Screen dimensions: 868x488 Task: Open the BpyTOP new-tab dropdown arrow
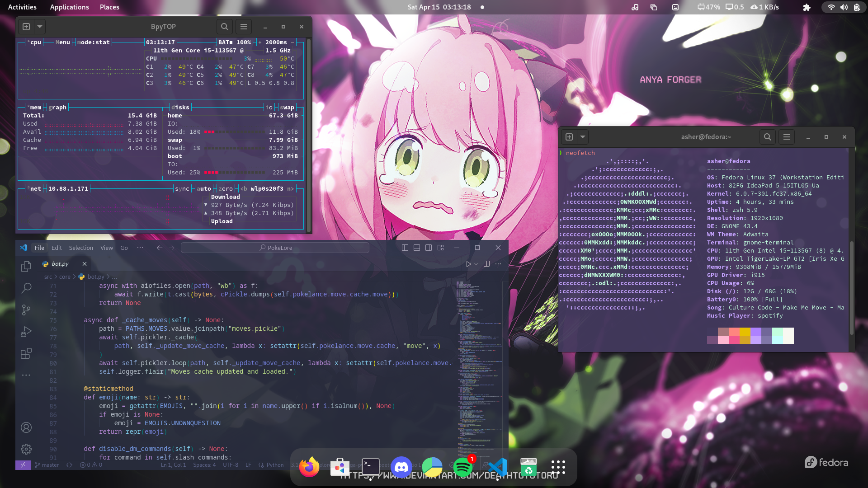coord(40,27)
